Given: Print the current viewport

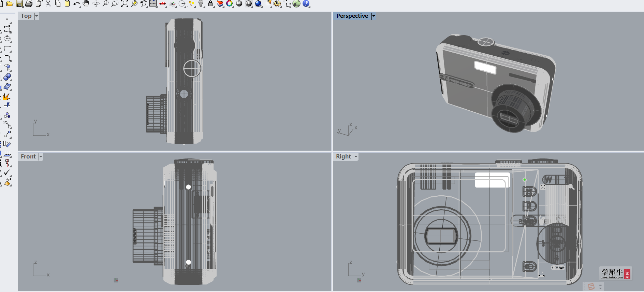Looking at the screenshot, I should (29, 4).
